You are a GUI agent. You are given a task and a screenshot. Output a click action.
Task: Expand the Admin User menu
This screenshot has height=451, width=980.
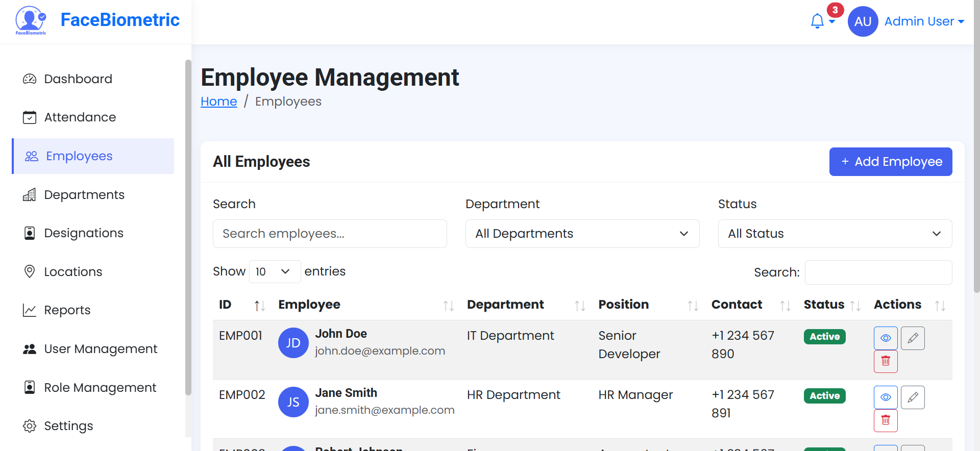click(x=924, y=21)
